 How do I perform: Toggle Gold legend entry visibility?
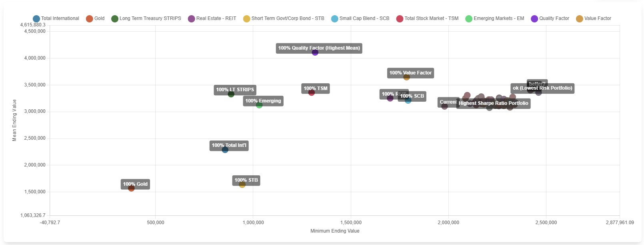95,18
